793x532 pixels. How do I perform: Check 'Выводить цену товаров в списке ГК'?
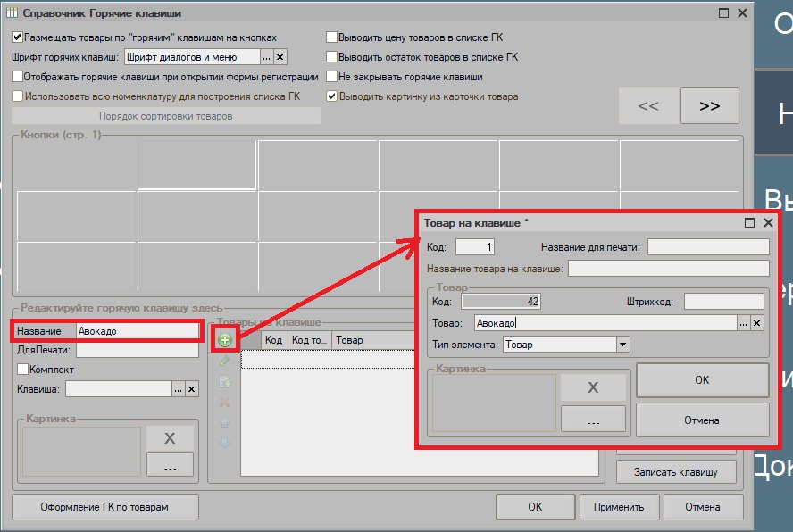pos(332,37)
